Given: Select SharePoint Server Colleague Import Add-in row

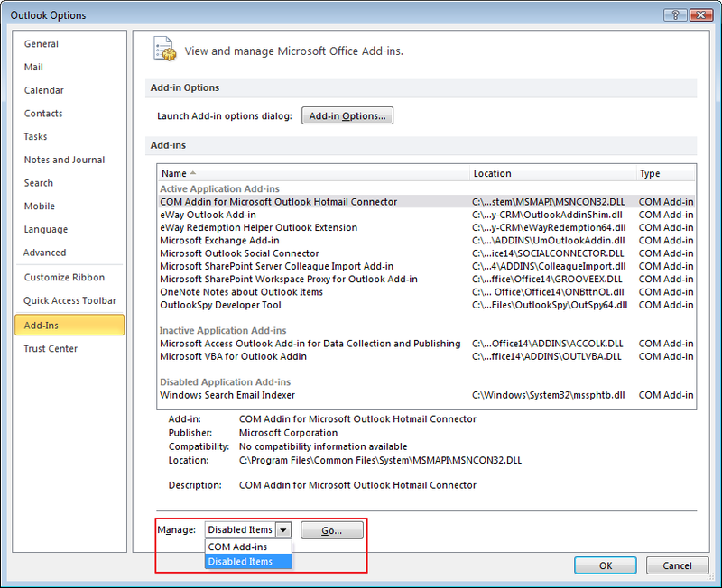Looking at the screenshot, I should click(426, 266).
